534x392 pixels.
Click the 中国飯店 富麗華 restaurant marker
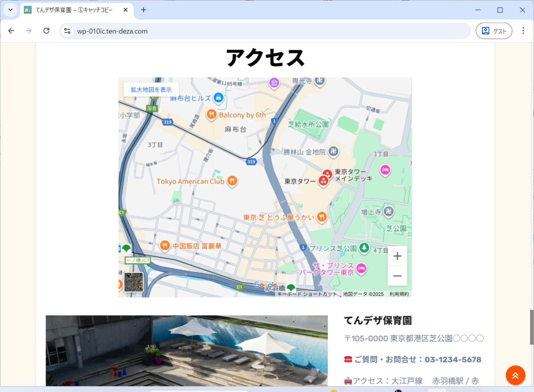[165, 246]
